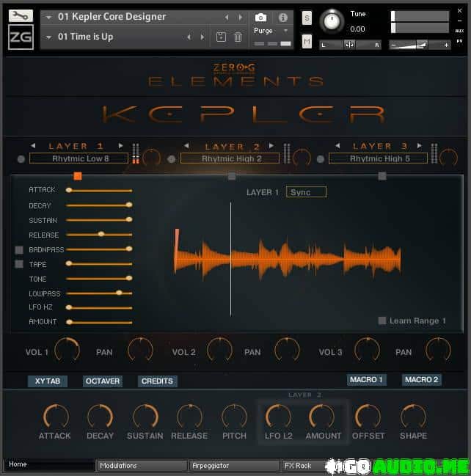
Task: Expand the 01 Time is Up snapshot dropdown
Action: point(48,37)
